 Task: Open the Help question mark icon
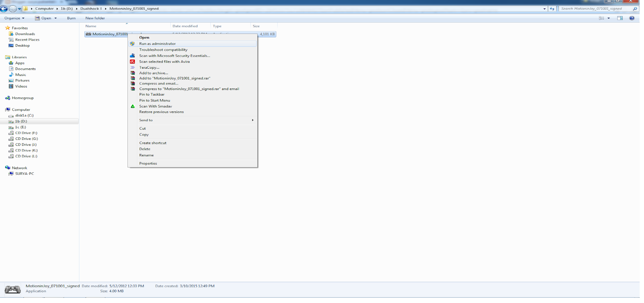[632, 18]
